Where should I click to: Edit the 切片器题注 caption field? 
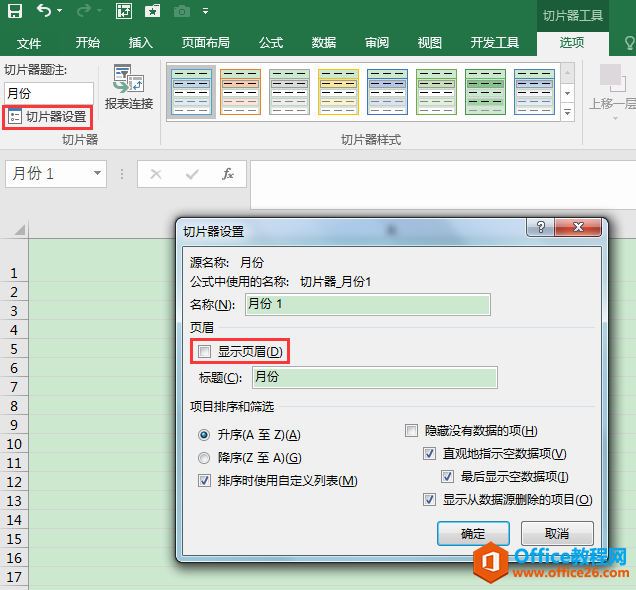point(49,93)
